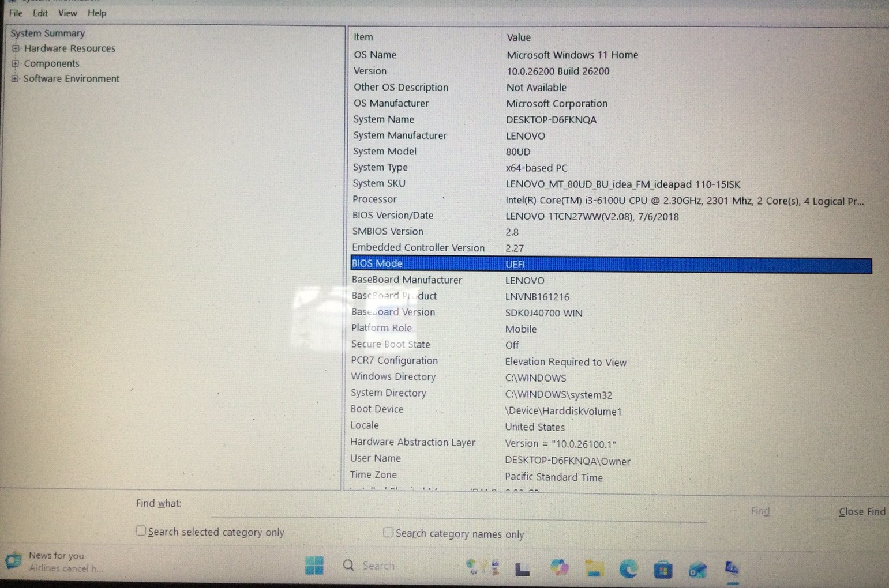Open the Edit menu

click(40, 13)
